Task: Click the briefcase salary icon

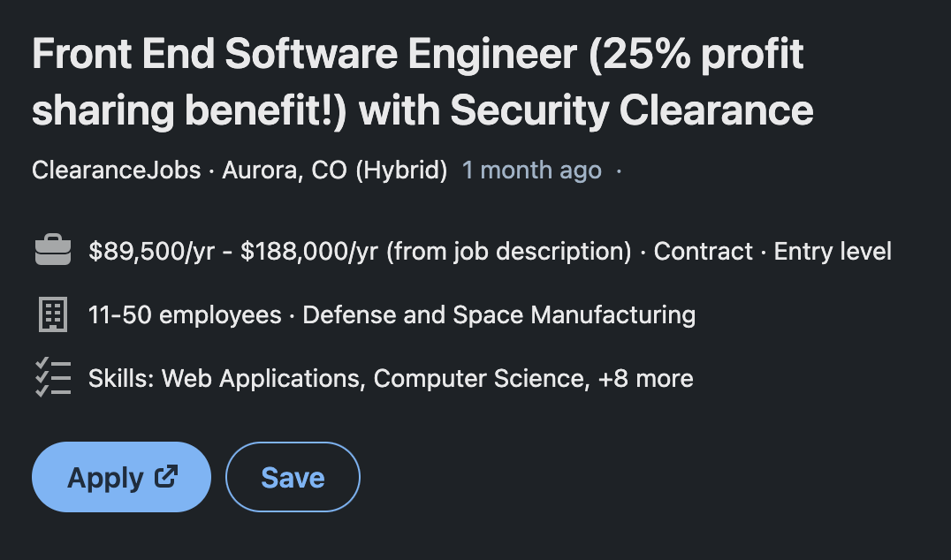Action: tap(53, 249)
